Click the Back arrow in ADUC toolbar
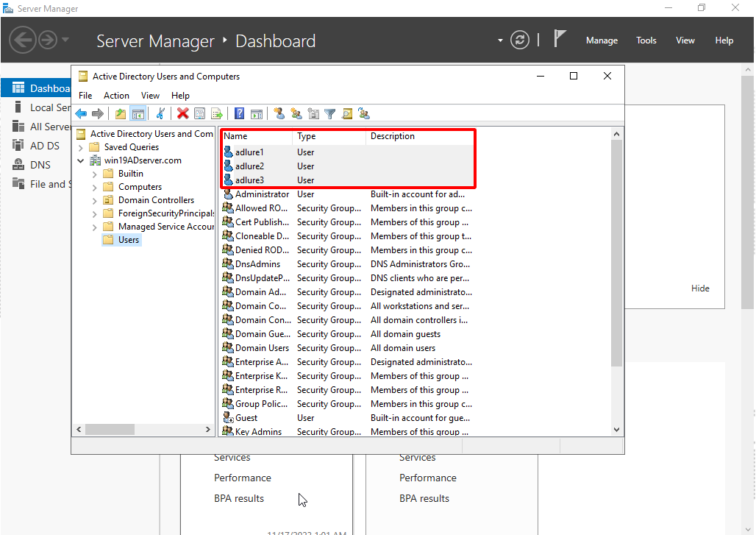Screen dimensions: 756x535 pos(81,113)
